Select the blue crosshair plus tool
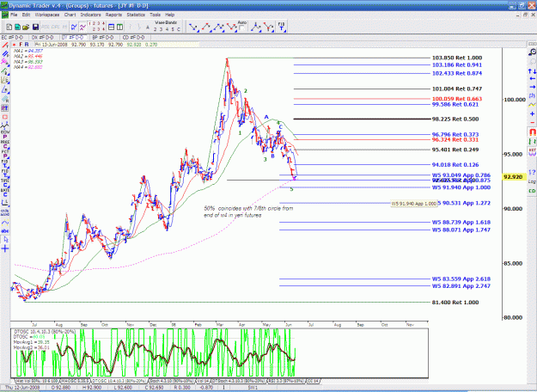The image size is (537, 392). (x=5, y=248)
